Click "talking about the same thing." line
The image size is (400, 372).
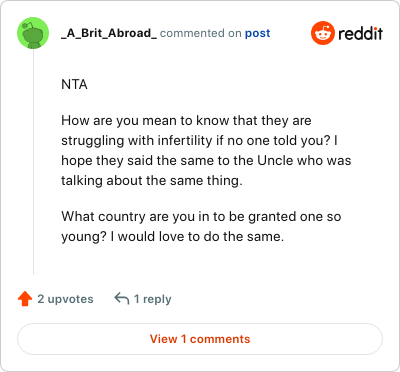pyautogui.click(x=152, y=181)
